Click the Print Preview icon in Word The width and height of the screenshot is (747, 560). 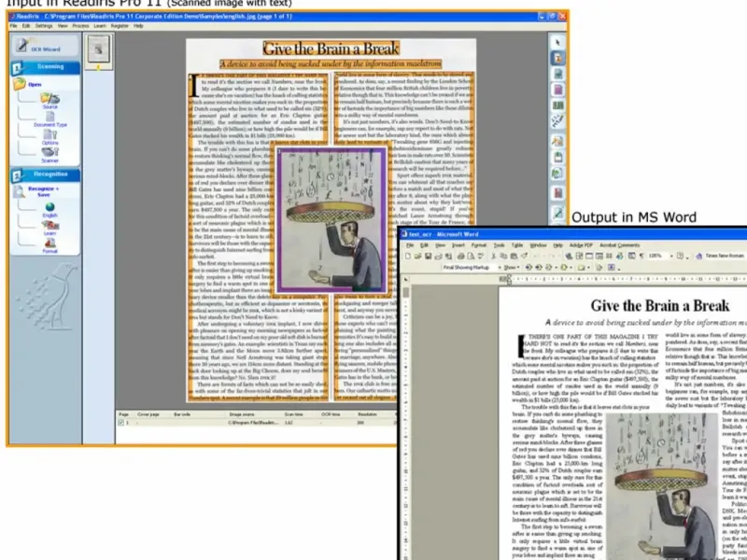(x=471, y=256)
